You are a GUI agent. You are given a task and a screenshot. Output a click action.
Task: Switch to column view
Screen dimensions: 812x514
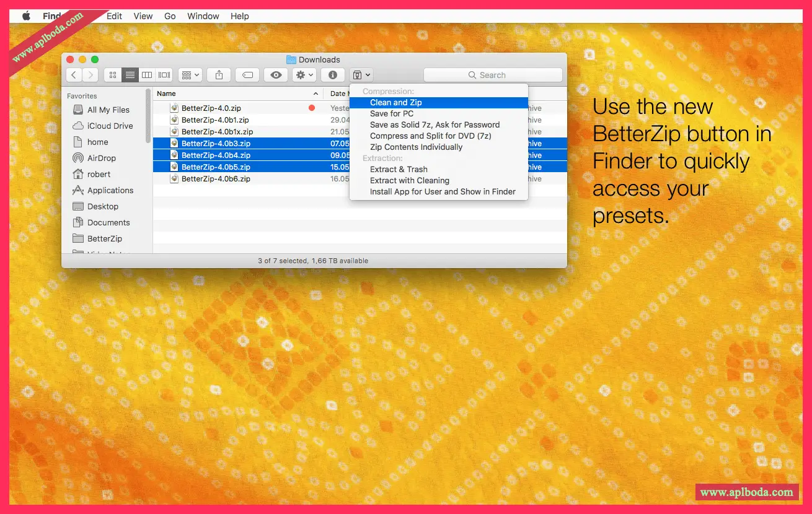click(147, 75)
